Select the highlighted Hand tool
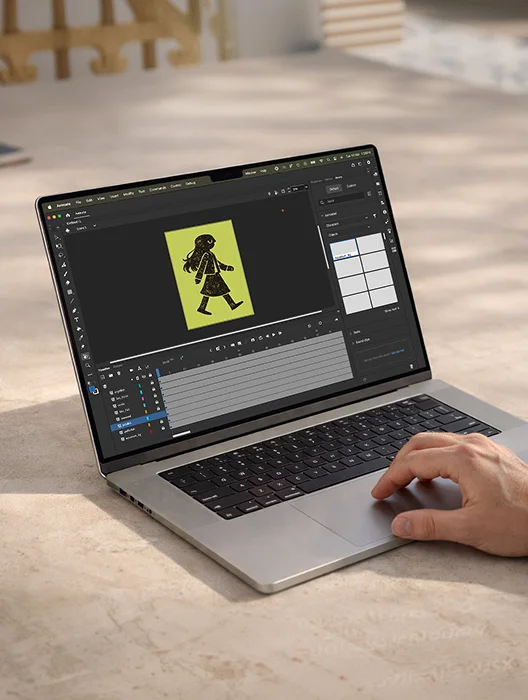Image resolution: width=528 pixels, height=700 pixels. pyautogui.click(x=86, y=356)
